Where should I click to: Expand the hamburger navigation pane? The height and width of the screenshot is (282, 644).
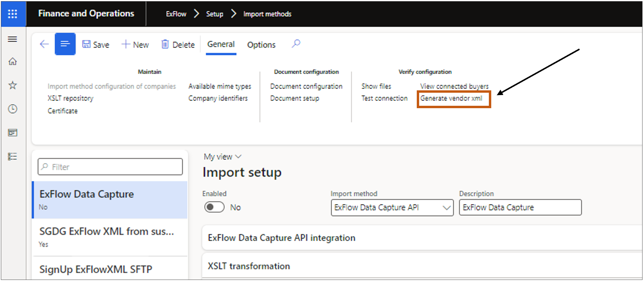(x=12, y=39)
